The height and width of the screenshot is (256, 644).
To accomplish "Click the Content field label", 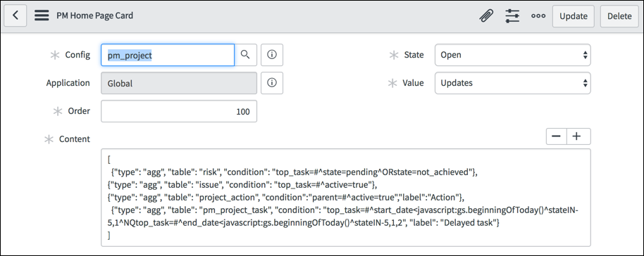I will (75, 139).
